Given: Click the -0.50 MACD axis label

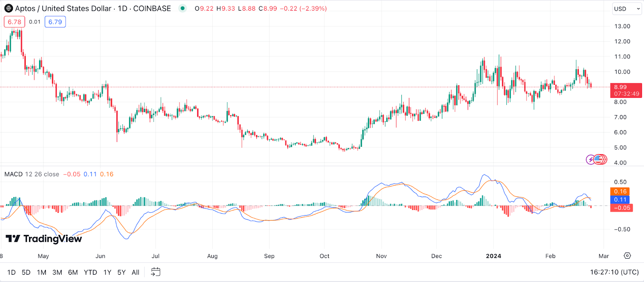Looking at the screenshot, I should click(x=622, y=229).
